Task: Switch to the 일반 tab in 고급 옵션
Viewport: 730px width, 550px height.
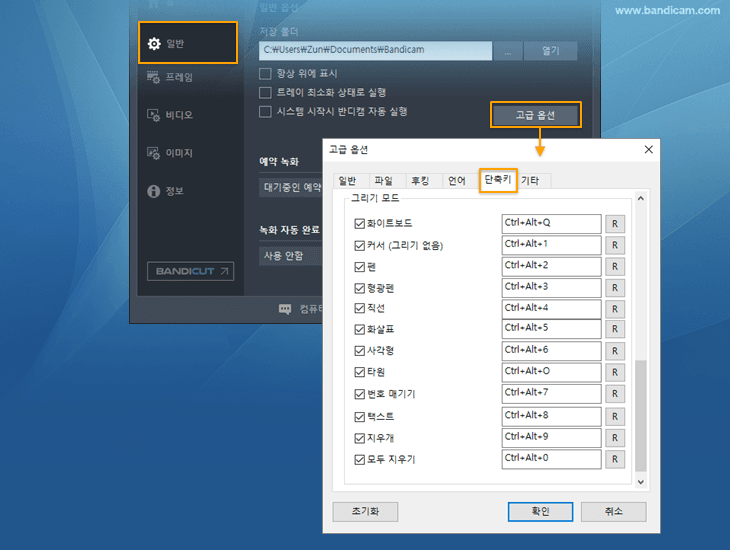Action: coord(347,181)
